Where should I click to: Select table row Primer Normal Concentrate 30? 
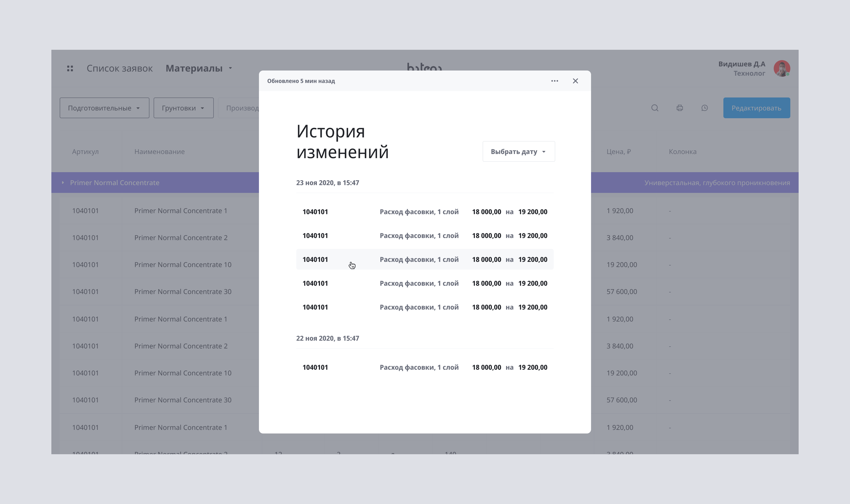tap(182, 291)
